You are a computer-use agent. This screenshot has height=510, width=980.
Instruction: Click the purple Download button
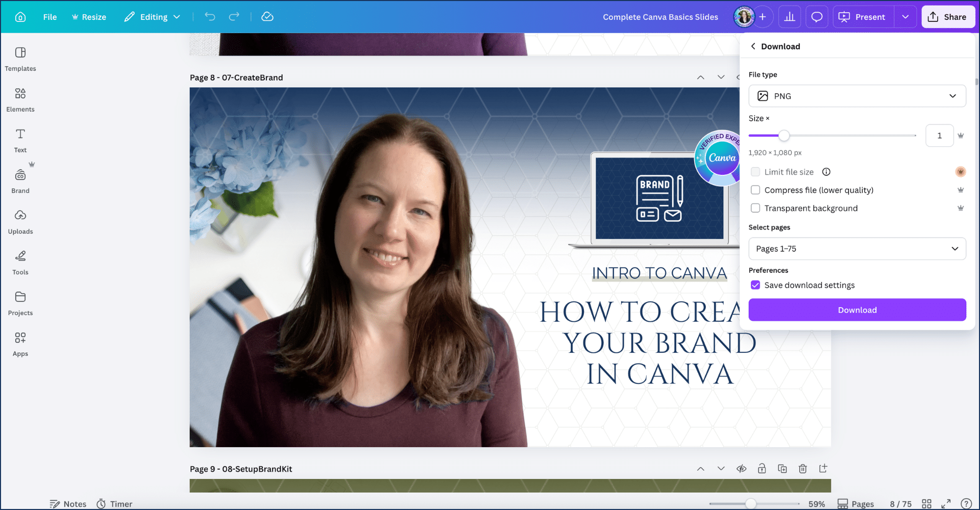[x=857, y=310]
